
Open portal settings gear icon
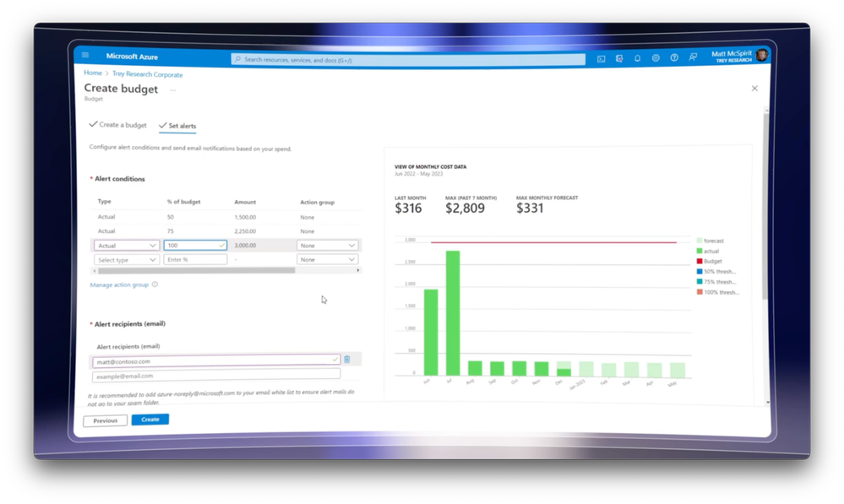click(x=656, y=58)
